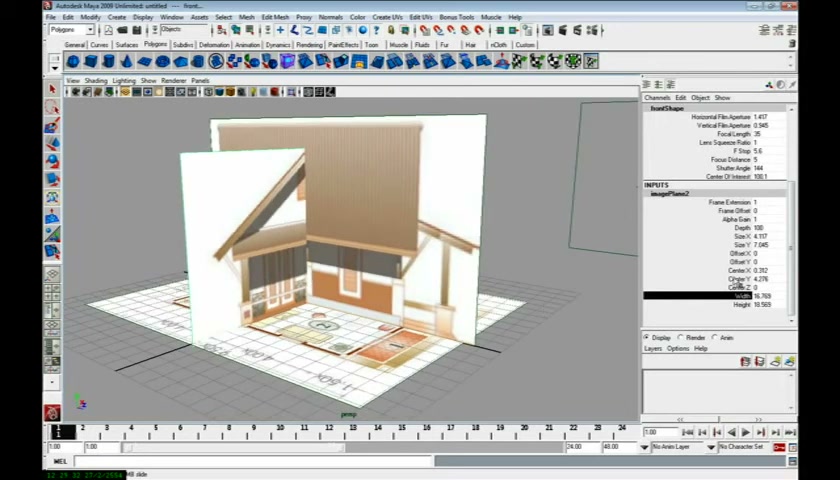Click the Save Scene floppy icon
Image resolution: width=840 pixels, height=480 pixels.
[137, 30]
